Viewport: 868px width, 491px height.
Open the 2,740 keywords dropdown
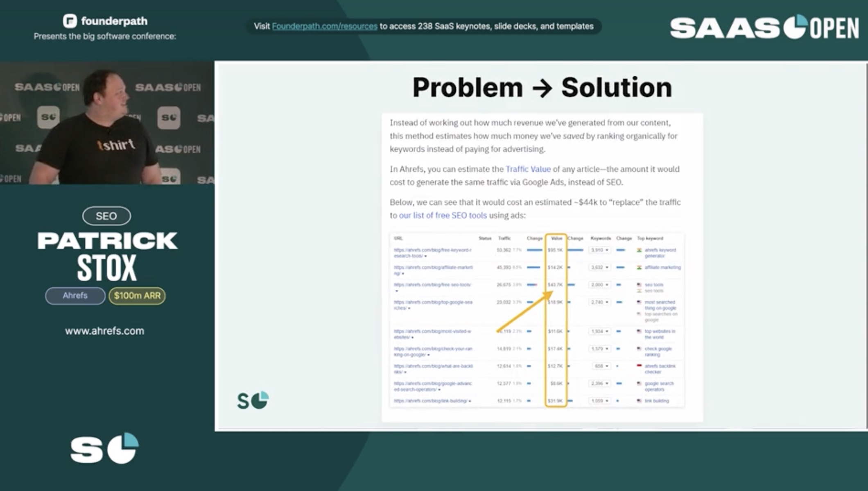click(600, 302)
